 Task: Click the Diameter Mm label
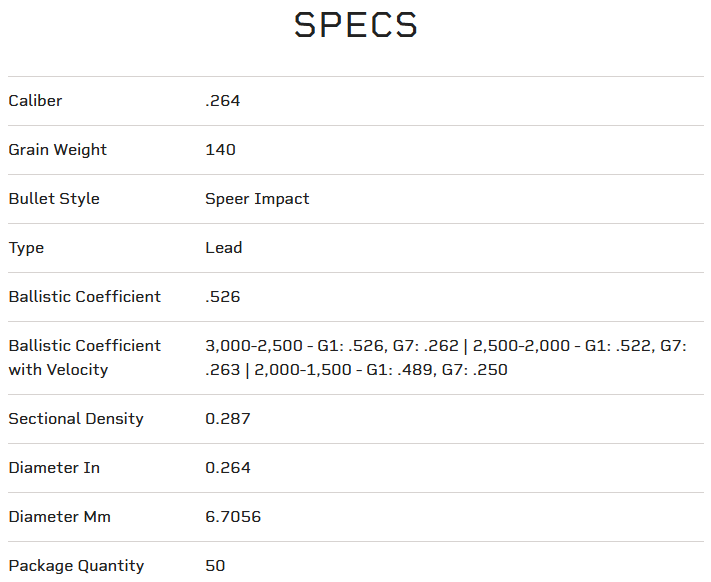click(59, 517)
